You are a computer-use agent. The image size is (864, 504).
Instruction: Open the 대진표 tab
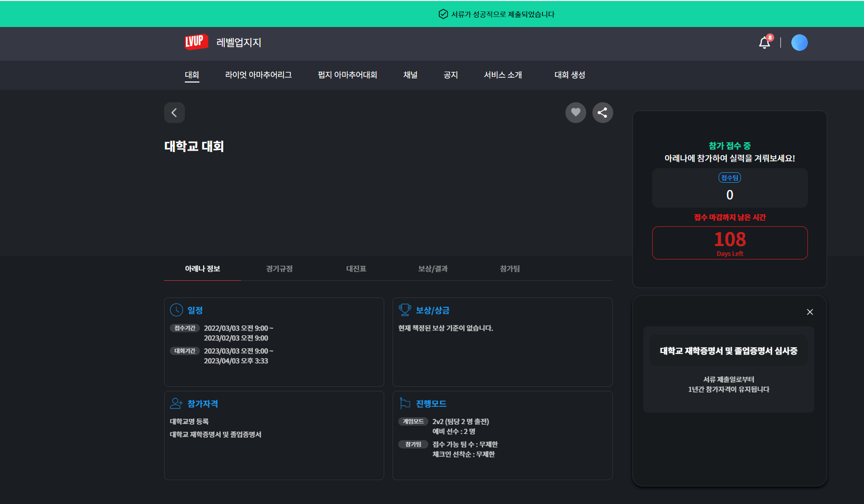356,268
